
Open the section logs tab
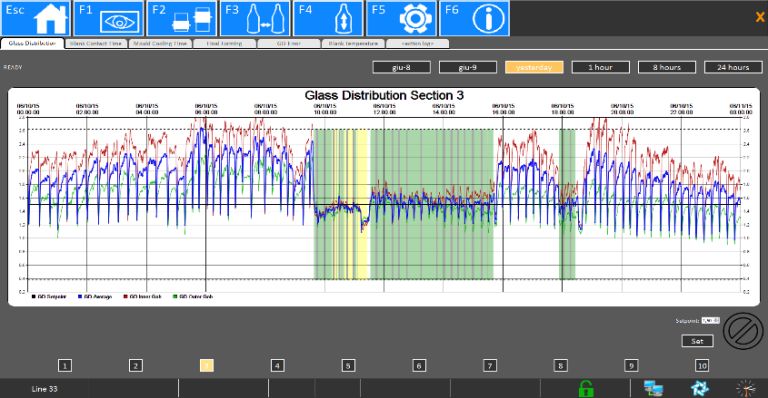coord(417,44)
